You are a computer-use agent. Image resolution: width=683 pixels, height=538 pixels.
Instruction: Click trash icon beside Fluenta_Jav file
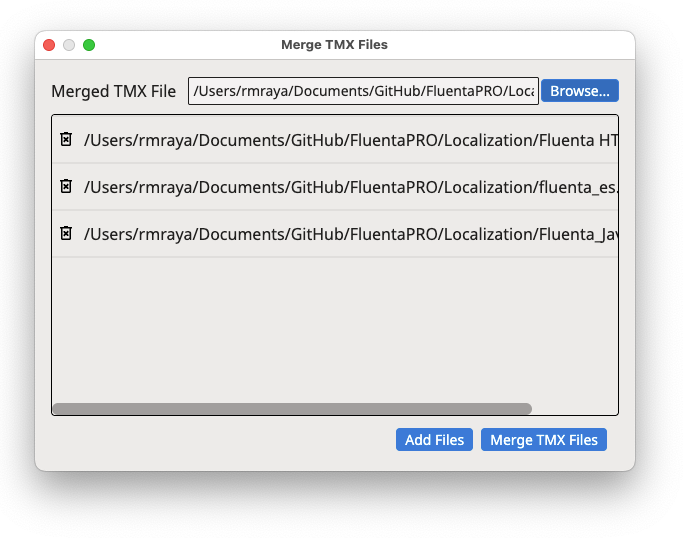[66, 233]
